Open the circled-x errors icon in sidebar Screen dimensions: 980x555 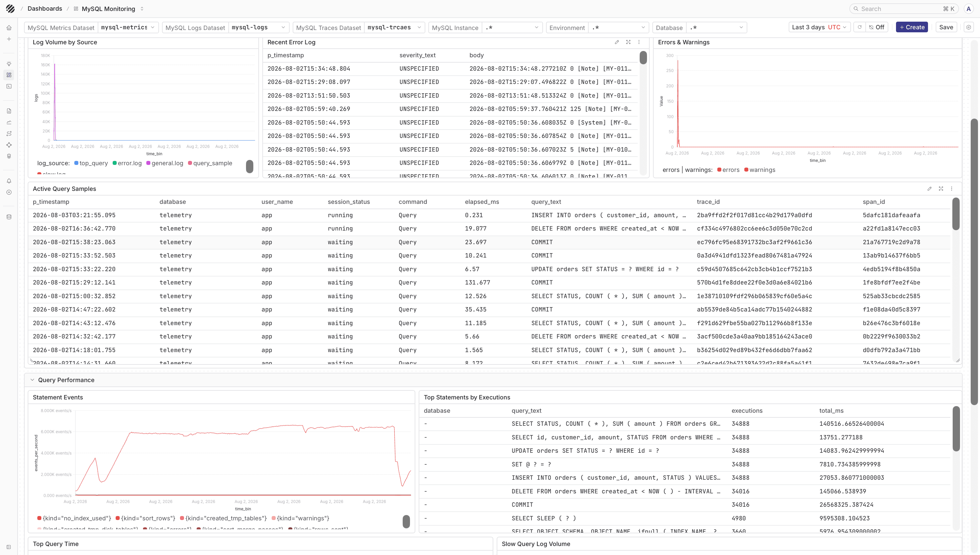coord(9,193)
